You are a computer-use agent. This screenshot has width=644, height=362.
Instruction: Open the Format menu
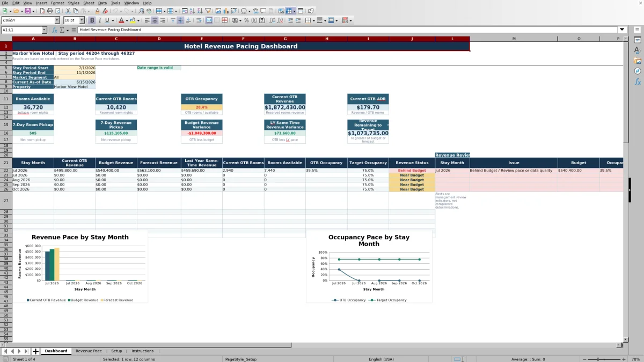click(57, 3)
